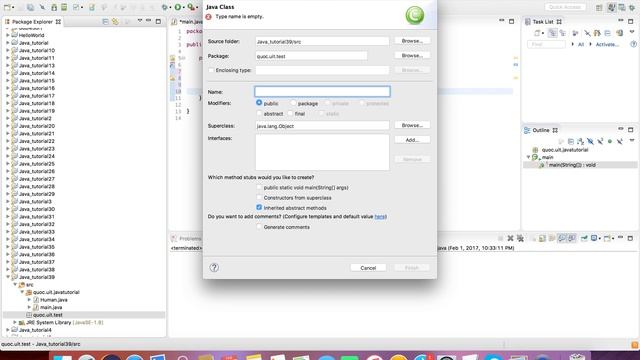Viewport: 640px width, 360px height.
Task: Expand the JRE System Library node
Action: 15,322
